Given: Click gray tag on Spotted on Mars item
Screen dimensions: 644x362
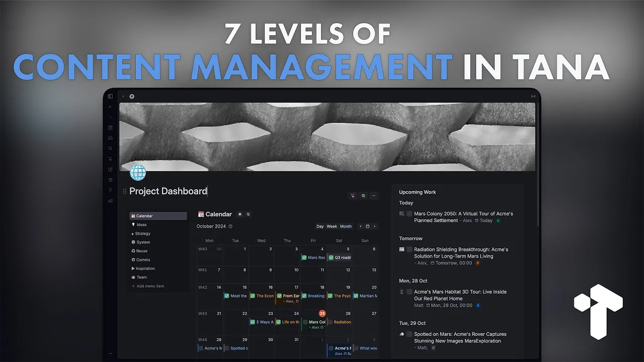Looking at the screenshot, I should click(x=434, y=347).
